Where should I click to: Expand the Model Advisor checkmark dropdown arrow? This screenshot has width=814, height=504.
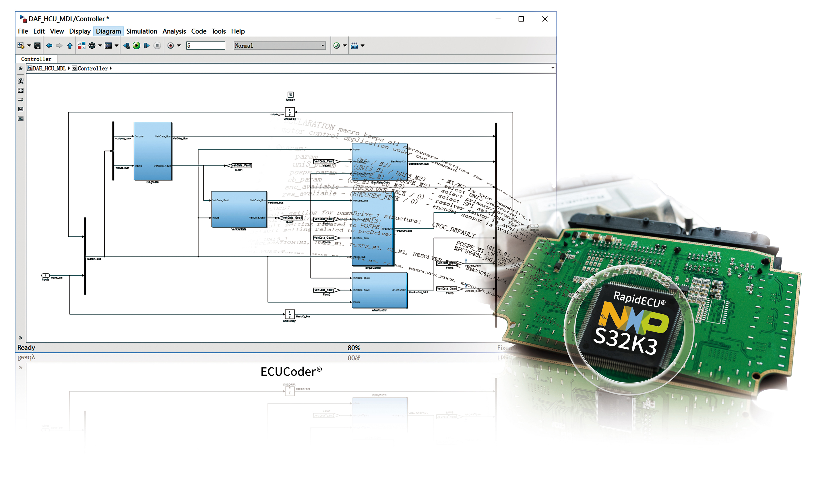(x=345, y=46)
